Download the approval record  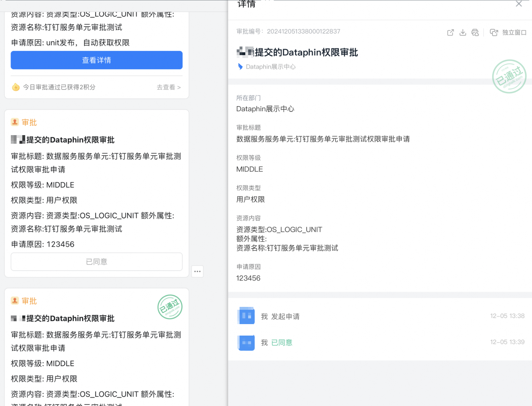[x=463, y=33]
